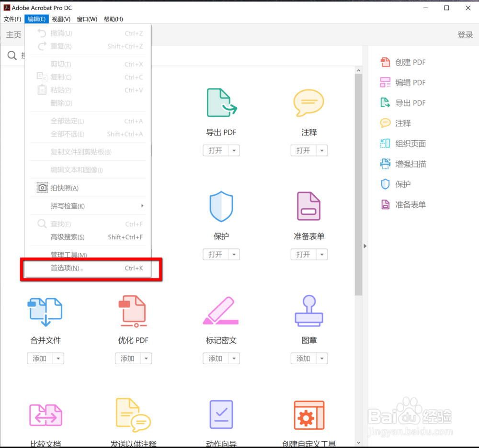Click 添加 button under Stamp (图章)
The image size is (479, 448).
[304, 358]
